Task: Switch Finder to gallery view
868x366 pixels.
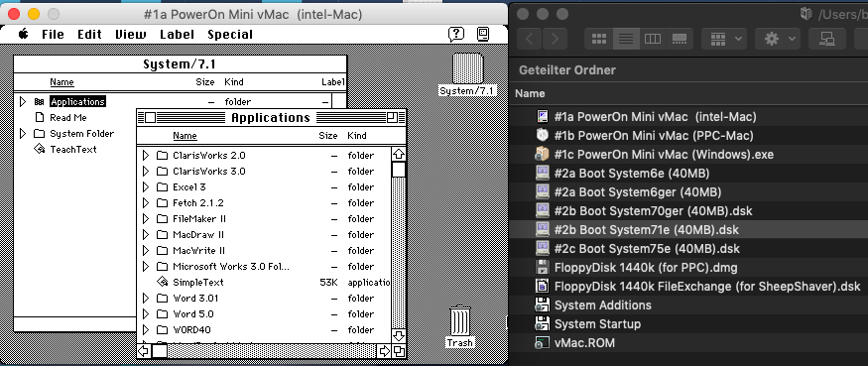Action: click(680, 39)
